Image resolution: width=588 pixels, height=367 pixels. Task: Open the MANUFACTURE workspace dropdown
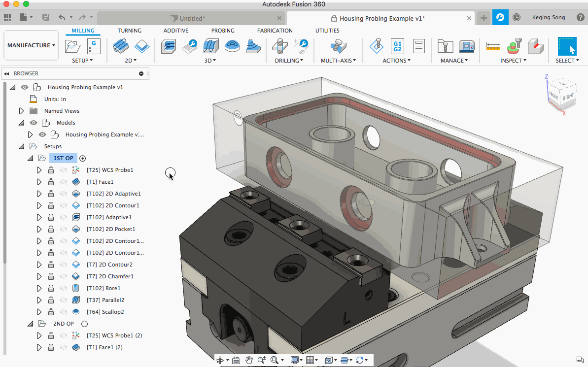pos(31,45)
